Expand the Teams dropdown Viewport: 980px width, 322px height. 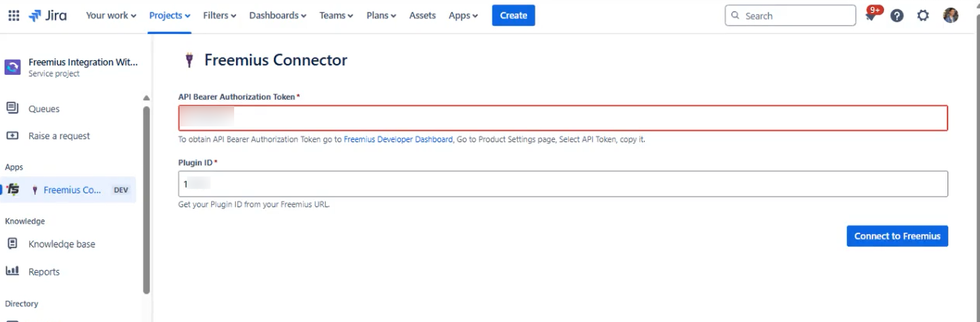336,15
